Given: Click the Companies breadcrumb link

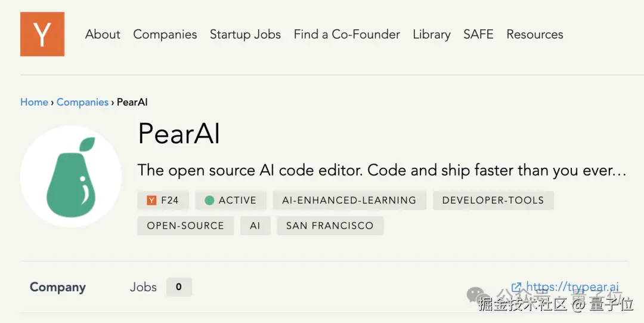Looking at the screenshot, I should click(x=82, y=102).
